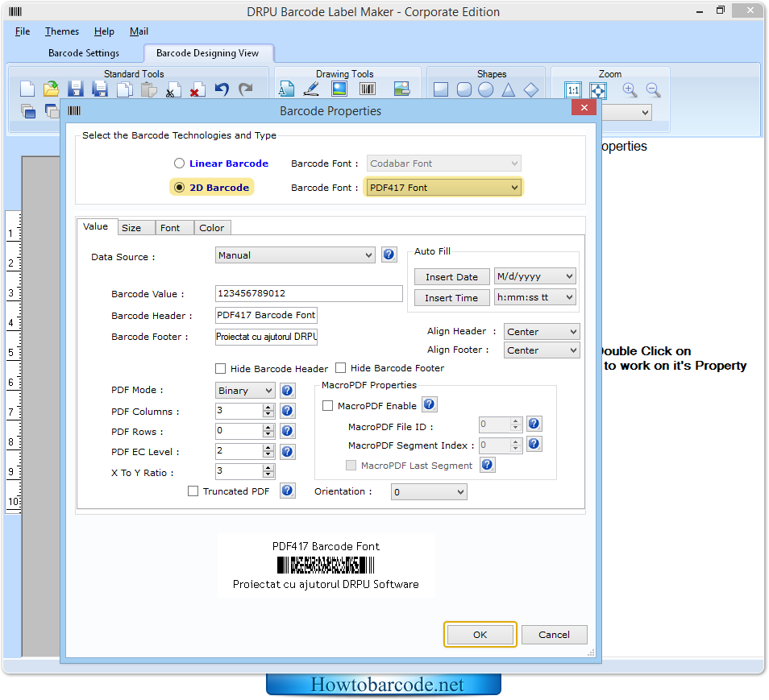
Task: Click the New document icon in Standard Tools
Action: coord(27,89)
